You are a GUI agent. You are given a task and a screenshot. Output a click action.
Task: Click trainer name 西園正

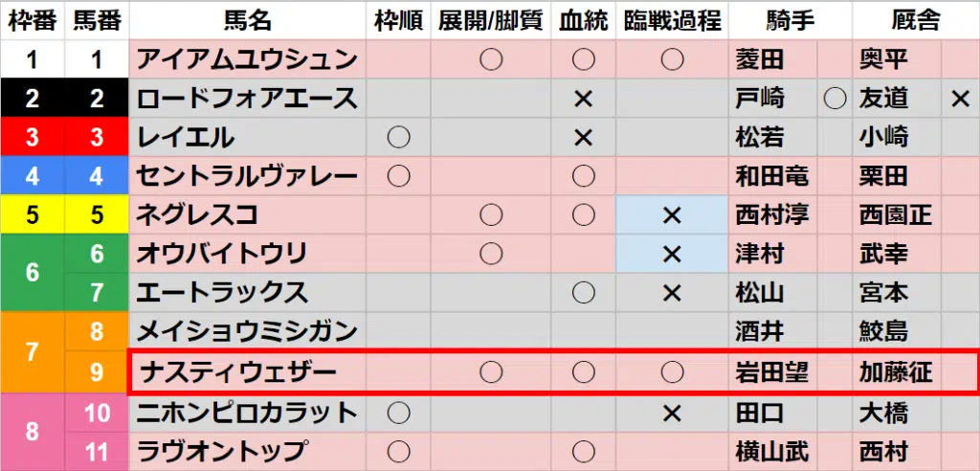tap(895, 215)
